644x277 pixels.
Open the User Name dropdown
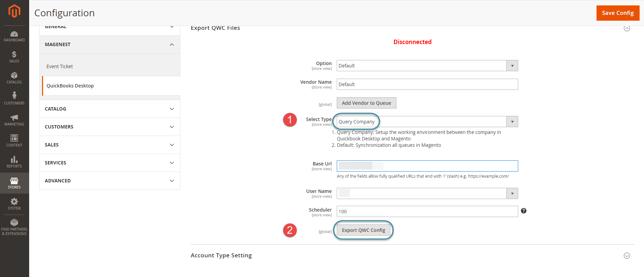[x=427, y=194]
